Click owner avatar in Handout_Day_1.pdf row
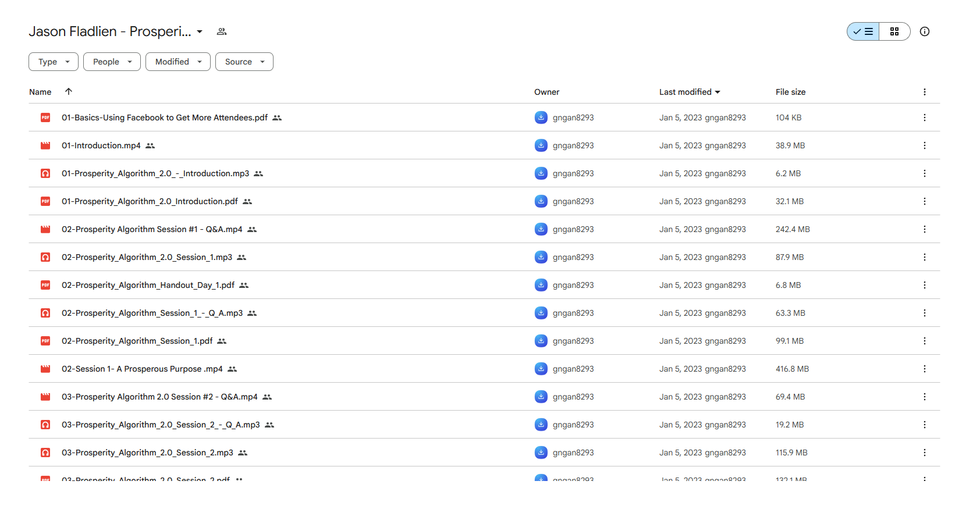This screenshot has width=980, height=513. click(541, 285)
